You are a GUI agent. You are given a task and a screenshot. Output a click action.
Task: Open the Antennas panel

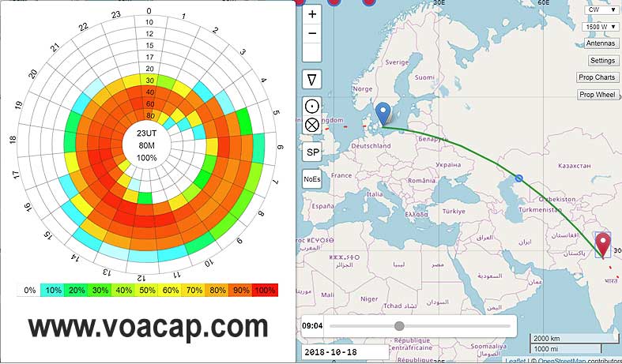[601, 43]
